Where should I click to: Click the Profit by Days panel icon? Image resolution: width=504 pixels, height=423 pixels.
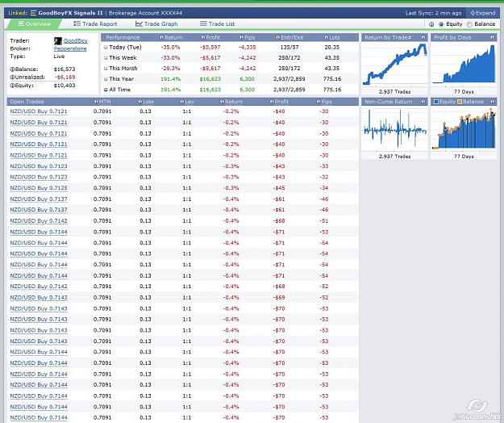click(492, 38)
